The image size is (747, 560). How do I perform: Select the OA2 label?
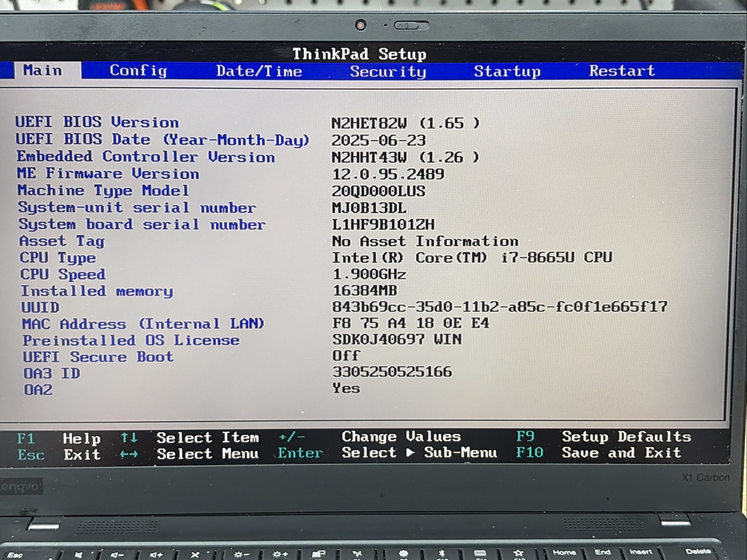point(38,390)
